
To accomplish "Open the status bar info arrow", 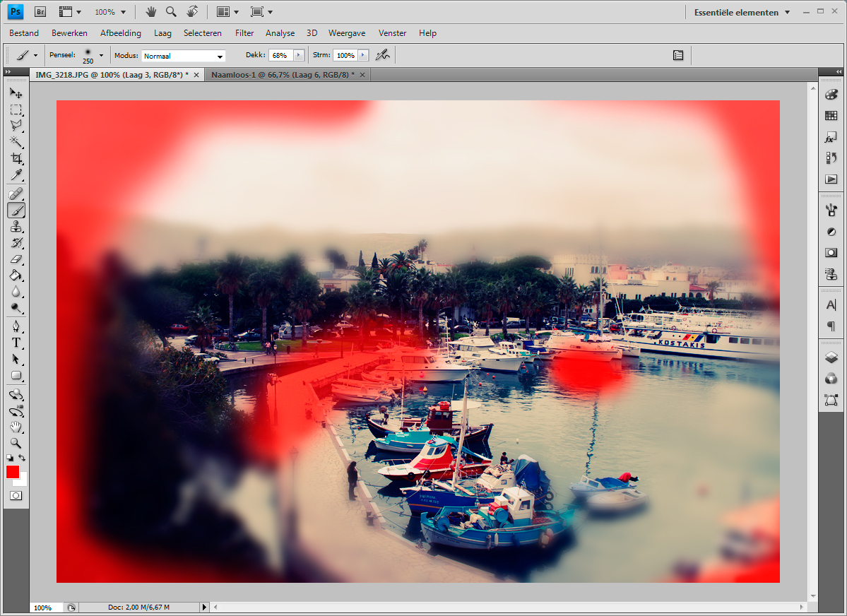I will (x=204, y=608).
